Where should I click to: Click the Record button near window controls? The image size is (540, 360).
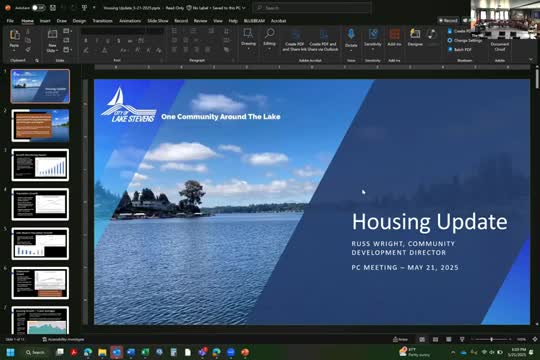tap(448, 21)
